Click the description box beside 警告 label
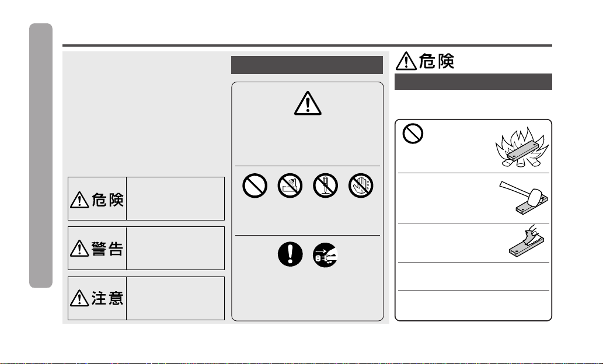 [x=175, y=249]
